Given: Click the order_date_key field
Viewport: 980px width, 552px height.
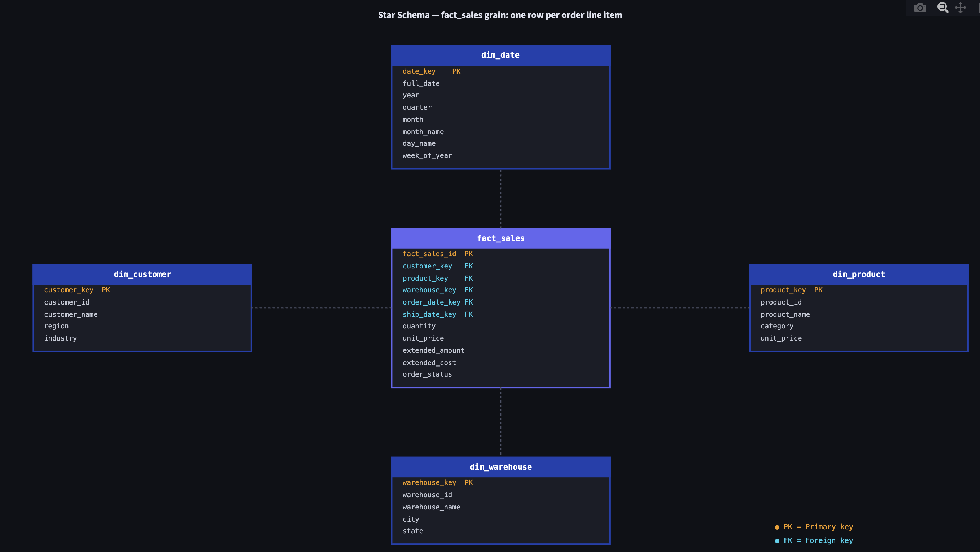Looking at the screenshot, I should (x=432, y=302).
